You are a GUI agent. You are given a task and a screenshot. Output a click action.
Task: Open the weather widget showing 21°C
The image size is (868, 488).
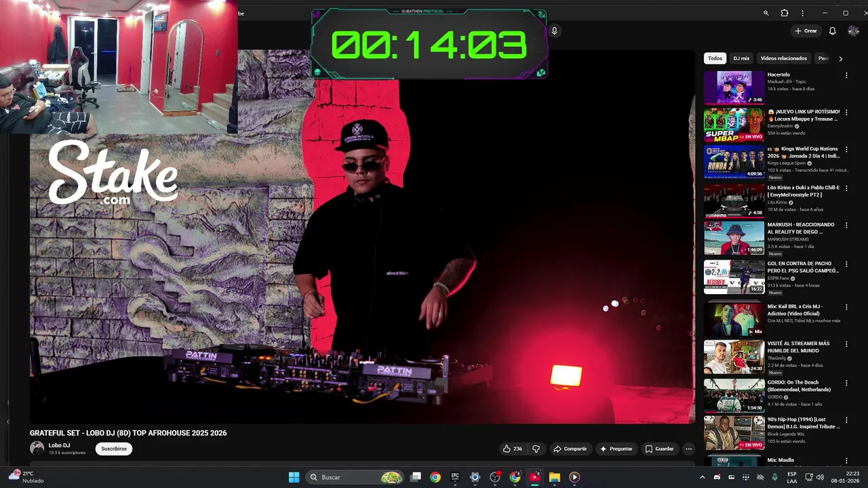tap(26, 477)
